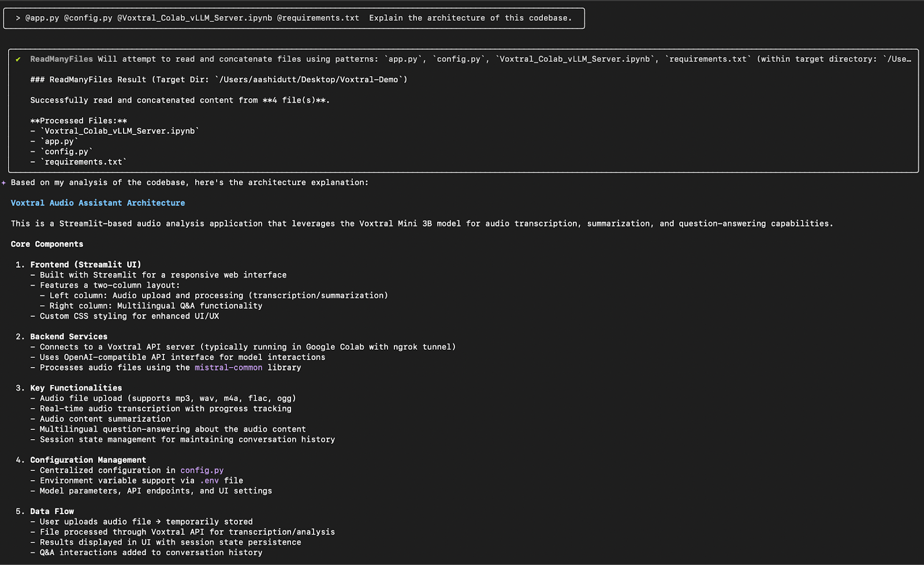Click 'Model parameters, API endpoints, and UI settings'
Viewport: 924px width, 565px height.
click(x=156, y=491)
